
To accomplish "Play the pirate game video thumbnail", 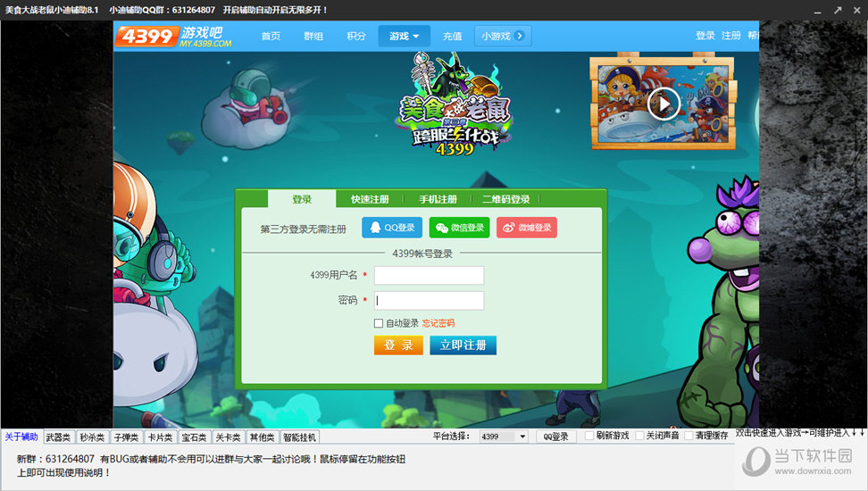I will [x=664, y=104].
